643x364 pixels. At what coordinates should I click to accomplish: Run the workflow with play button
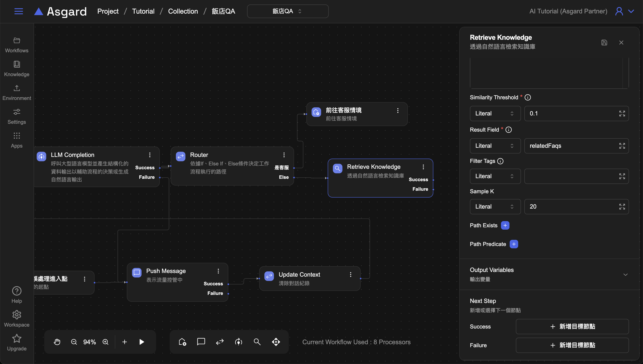coord(141,342)
